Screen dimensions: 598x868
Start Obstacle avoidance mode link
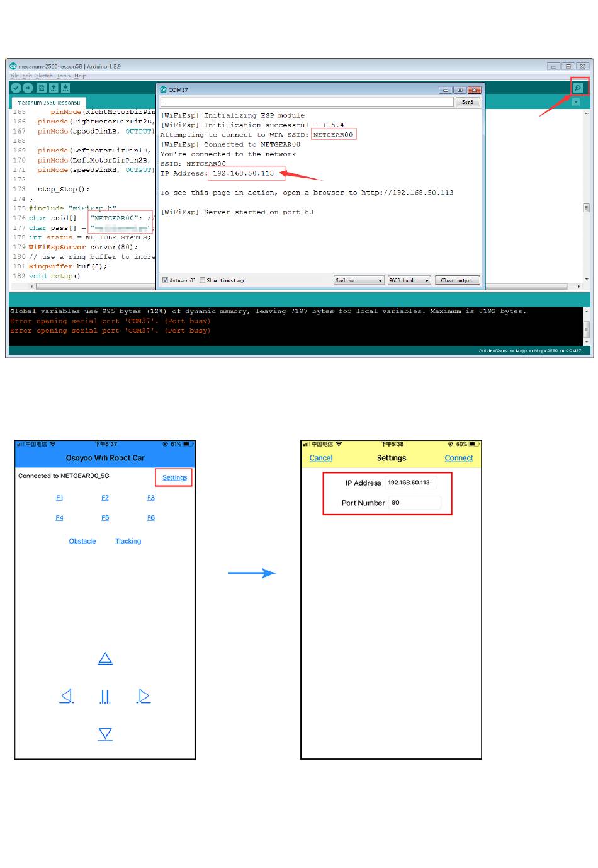(82, 541)
